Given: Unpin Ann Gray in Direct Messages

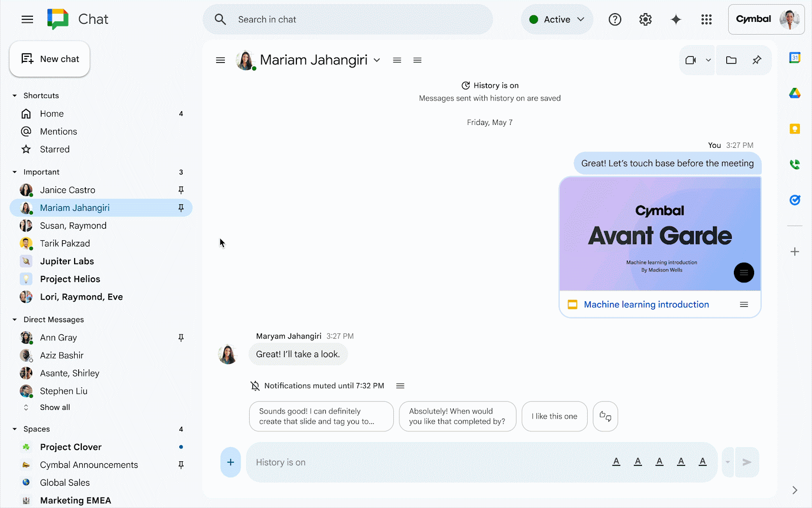Looking at the screenshot, I should point(181,337).
